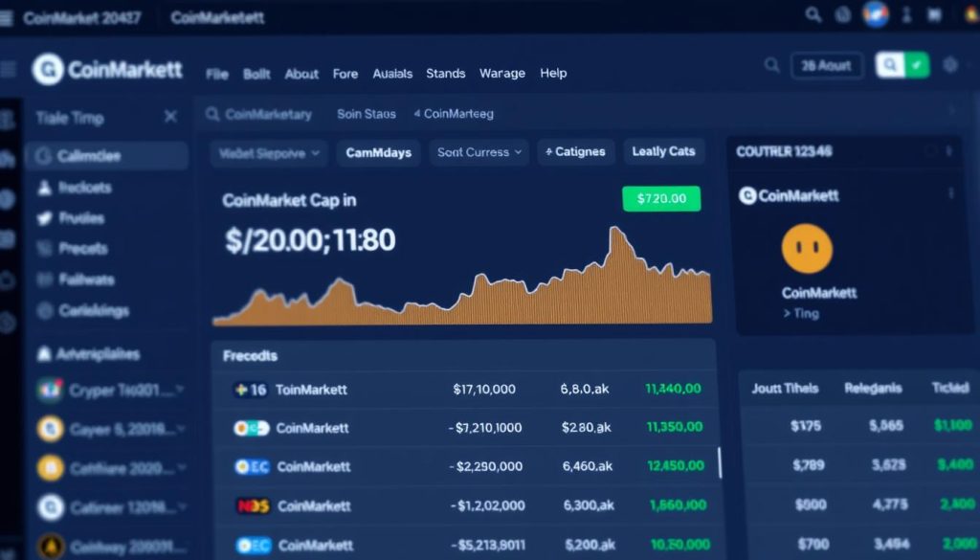The width and height of the screenshot is (980, 560).
Task: Toggle the green check button in header
Action: point(917,65)
